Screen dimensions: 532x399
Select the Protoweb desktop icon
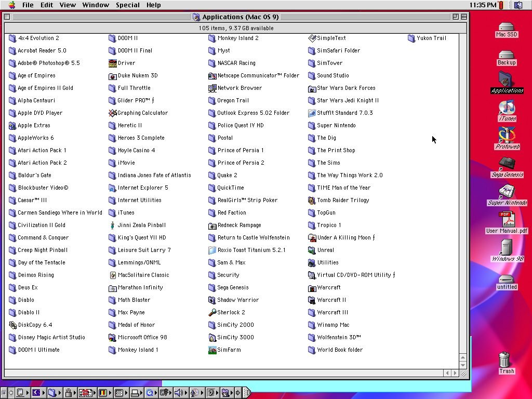click(507, 138)
